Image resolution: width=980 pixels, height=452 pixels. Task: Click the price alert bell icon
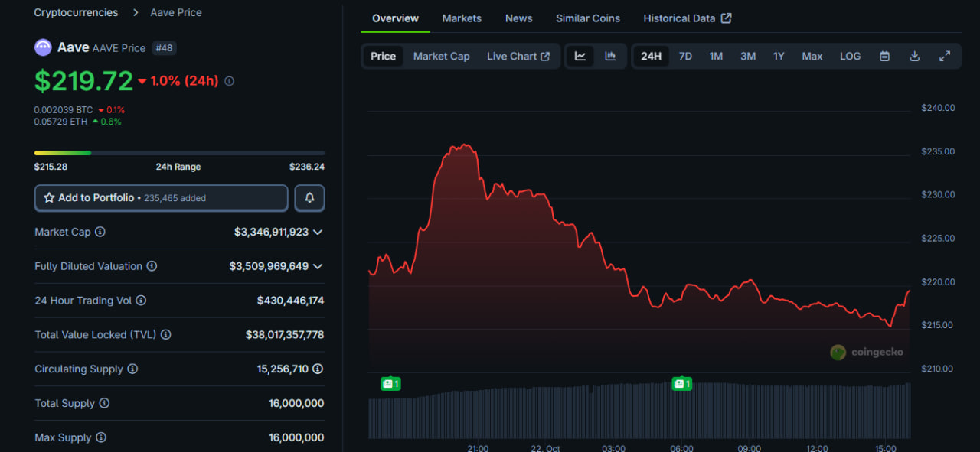309,197
